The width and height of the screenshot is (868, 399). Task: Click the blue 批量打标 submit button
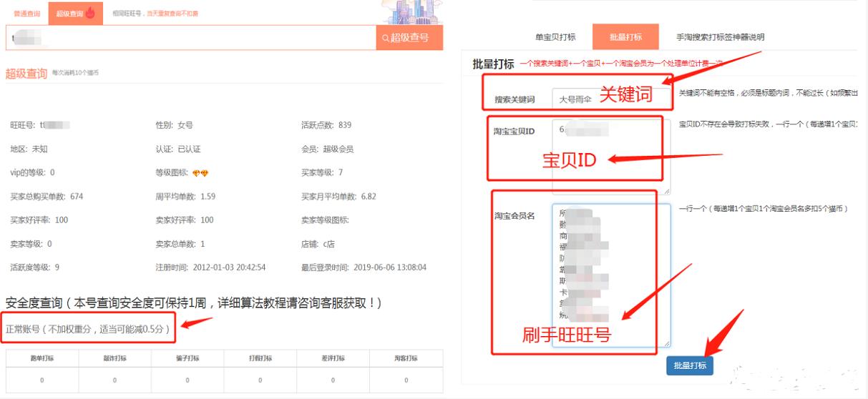pos(690,365)
